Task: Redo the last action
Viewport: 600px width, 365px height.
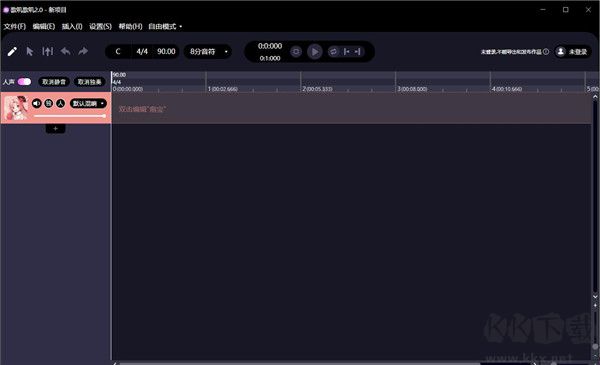Action: click(83, 51)
